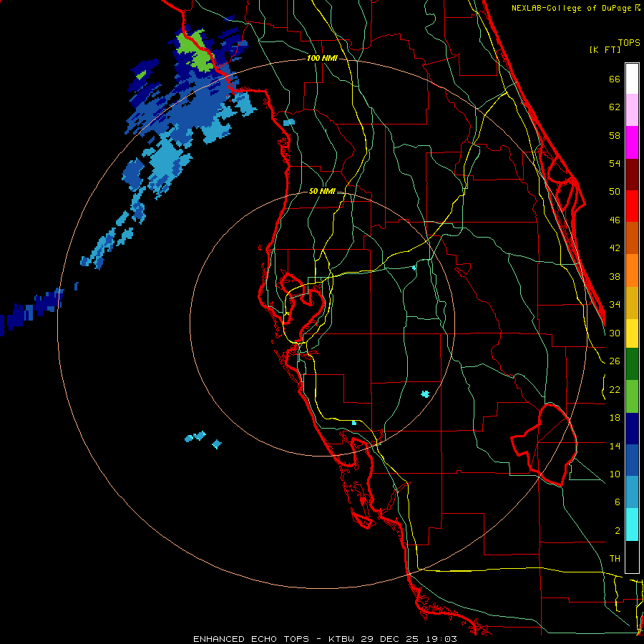The image size is (644, 644).
Task: Click the legend value 30
Action: (615, 333)
